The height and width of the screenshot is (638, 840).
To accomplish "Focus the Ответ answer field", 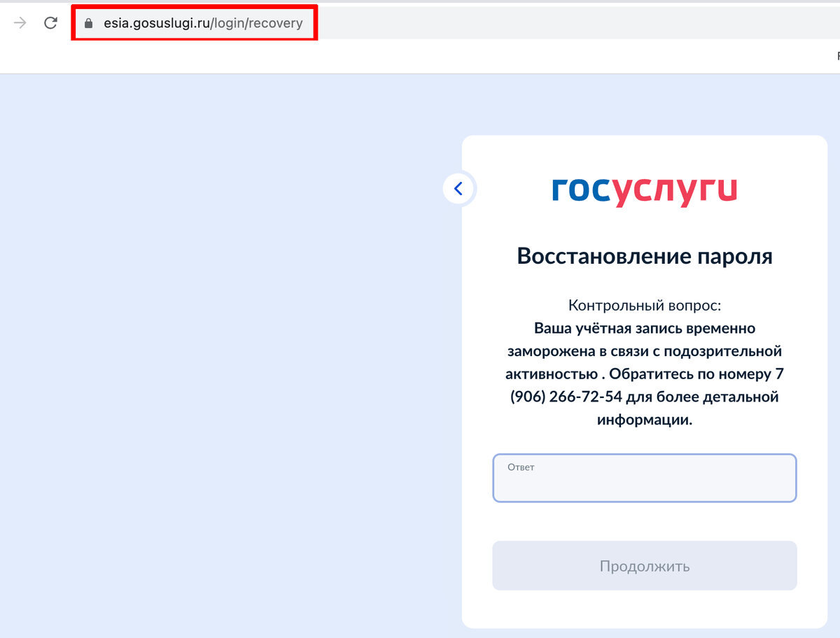I will click(645, 478).
